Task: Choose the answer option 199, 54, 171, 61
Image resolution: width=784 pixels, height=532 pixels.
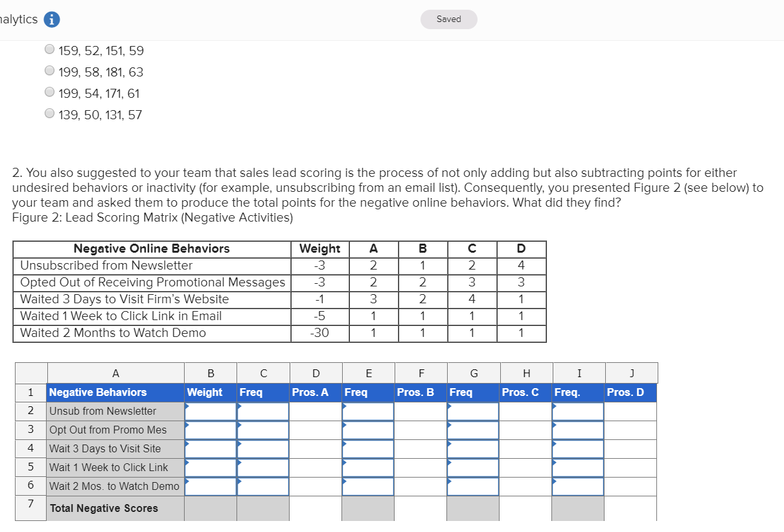Action: (50, 92)
